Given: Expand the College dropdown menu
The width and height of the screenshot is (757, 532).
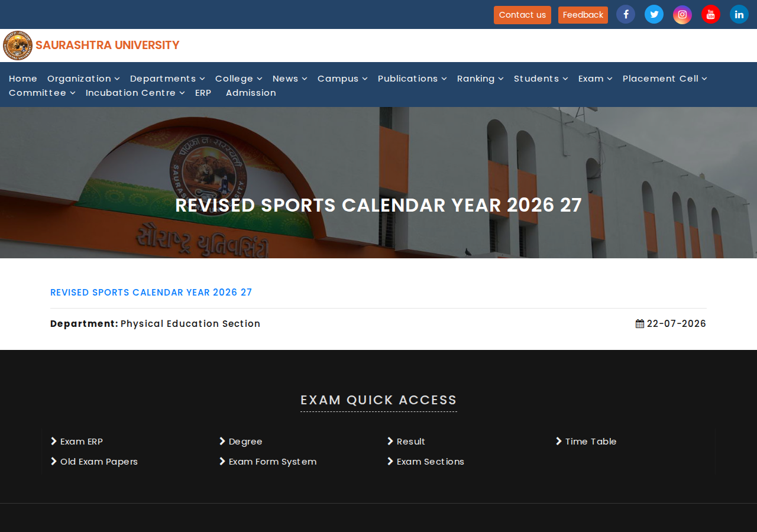Looking at the screenshot, I should click(x=239, y=79).
